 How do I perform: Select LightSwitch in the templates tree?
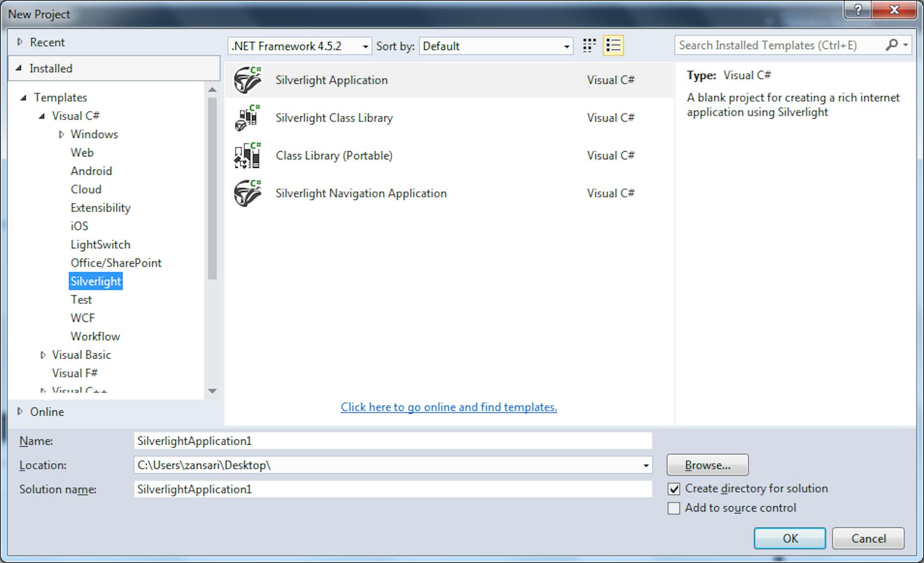click(100, 244)
